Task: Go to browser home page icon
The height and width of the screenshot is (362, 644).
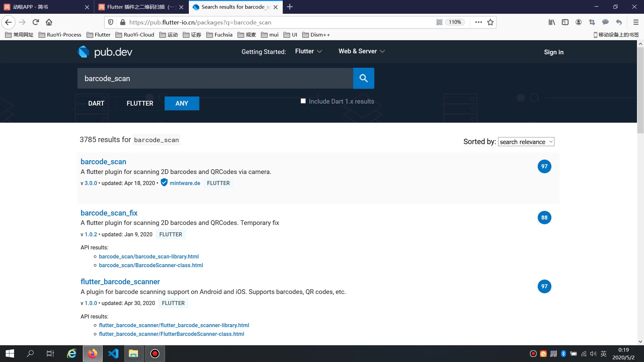Action: (x=49, y=22)
